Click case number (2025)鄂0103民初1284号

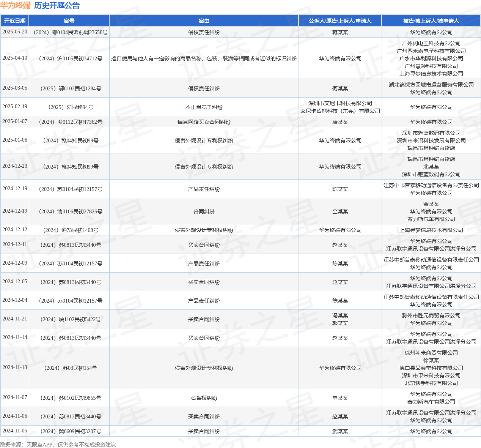(69, 88)
